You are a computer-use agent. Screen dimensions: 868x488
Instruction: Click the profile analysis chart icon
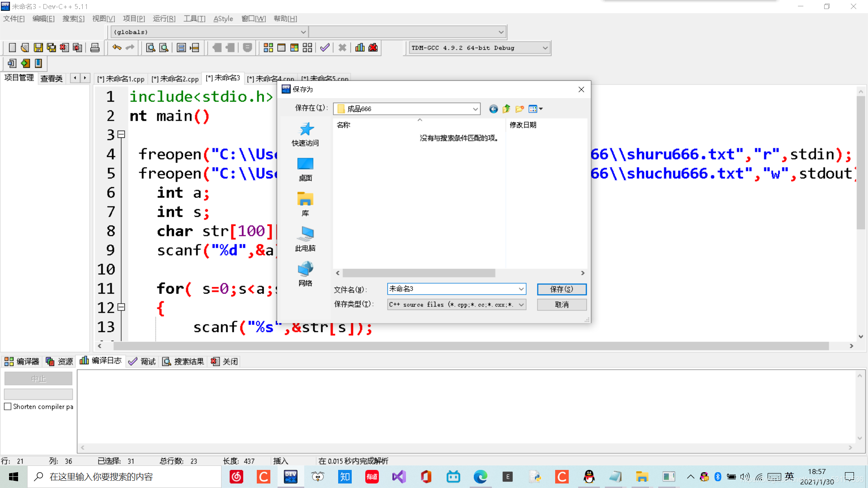[360, 48]
